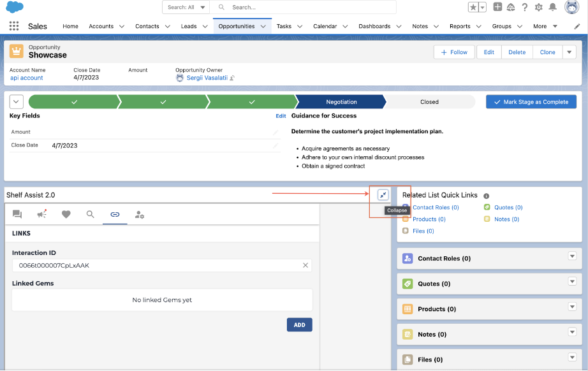Select the Closed stage in path
The width and height of the screenshot is (588, 371).
[x=430, y=101]
